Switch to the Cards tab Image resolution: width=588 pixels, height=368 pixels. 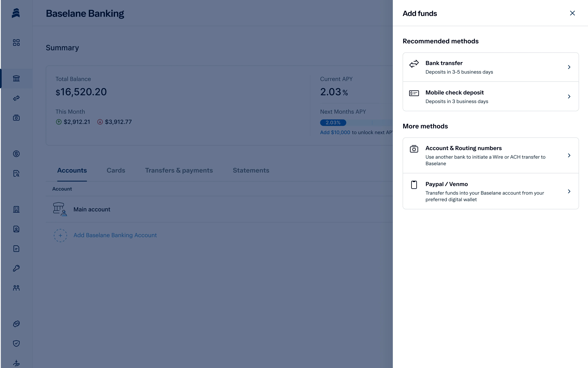(116, 170)
